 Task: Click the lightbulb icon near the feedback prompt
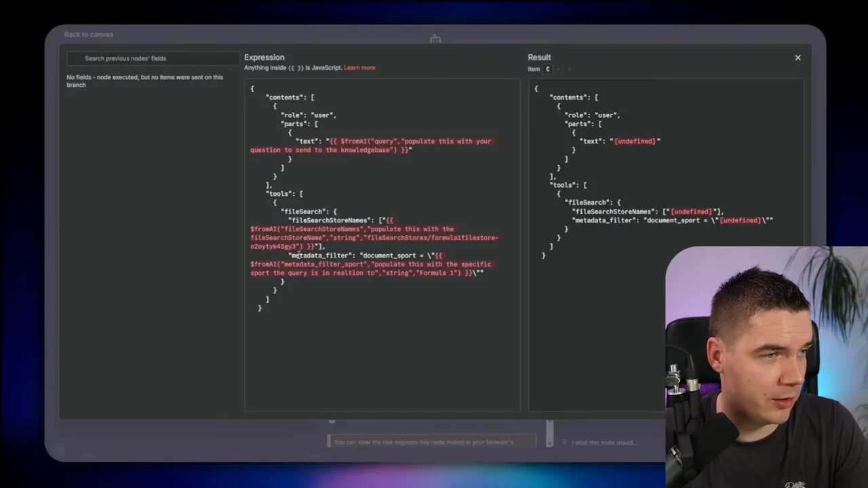(564, 442)
